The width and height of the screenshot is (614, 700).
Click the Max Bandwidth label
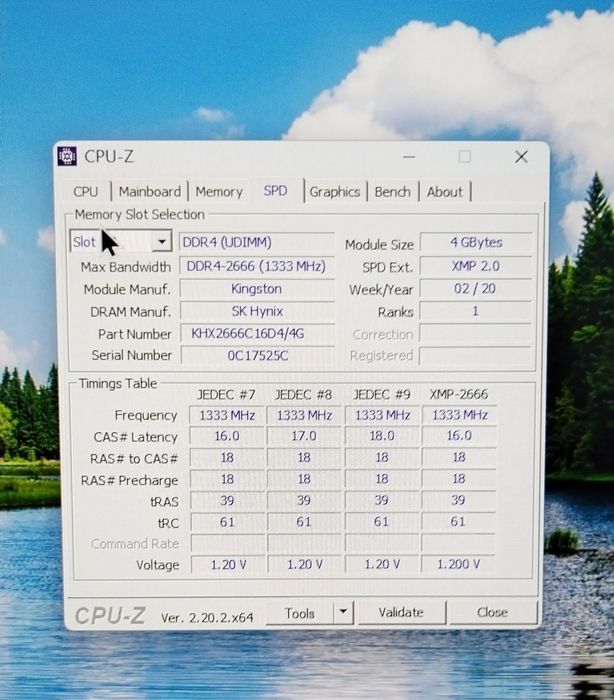[126, 267]
